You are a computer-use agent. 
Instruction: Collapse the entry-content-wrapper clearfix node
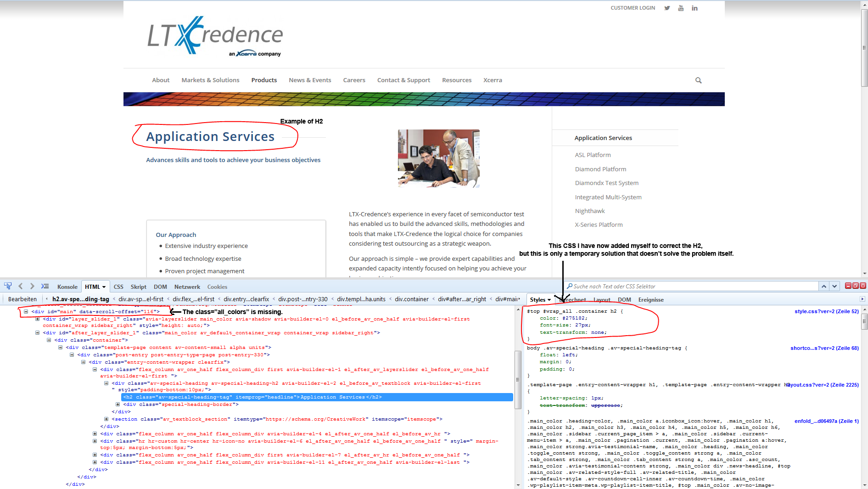pyautogui.click(x=84, y=362)
